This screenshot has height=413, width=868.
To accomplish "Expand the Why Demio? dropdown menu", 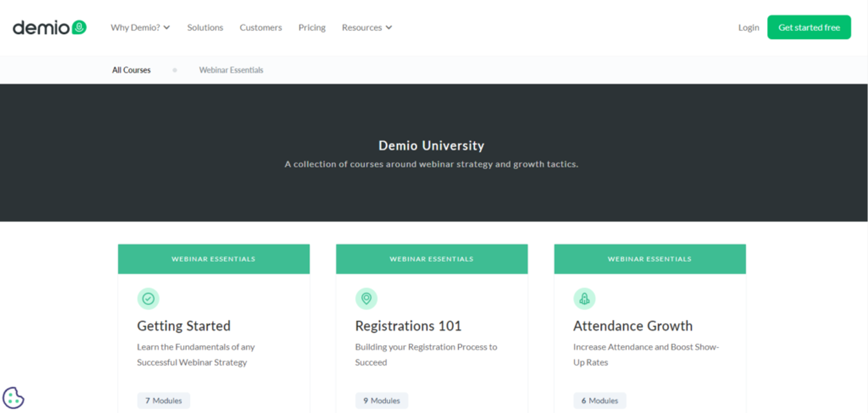I will tap(140, 28).
